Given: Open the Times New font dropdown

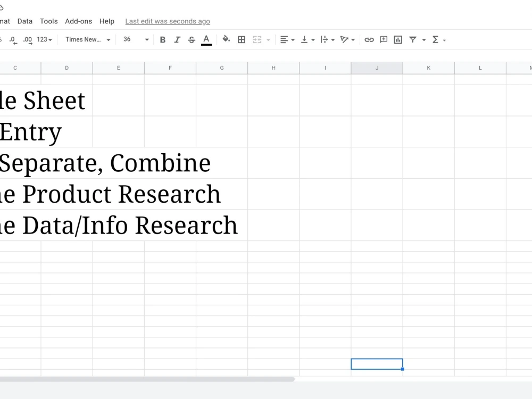Looking at the screenshot, I should coord(88,40).
